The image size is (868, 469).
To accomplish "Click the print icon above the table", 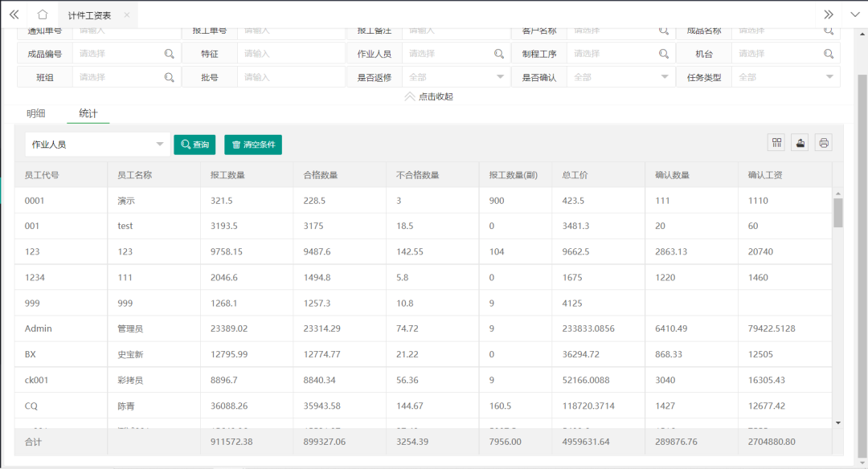I will click(x=823, y=143).
